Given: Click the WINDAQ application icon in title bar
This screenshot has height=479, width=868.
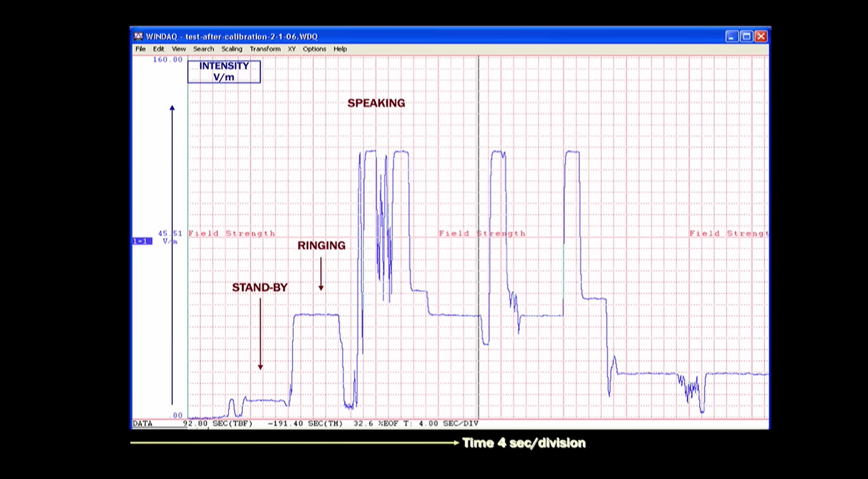Looking at the screenshot, I should coord(138,36).
